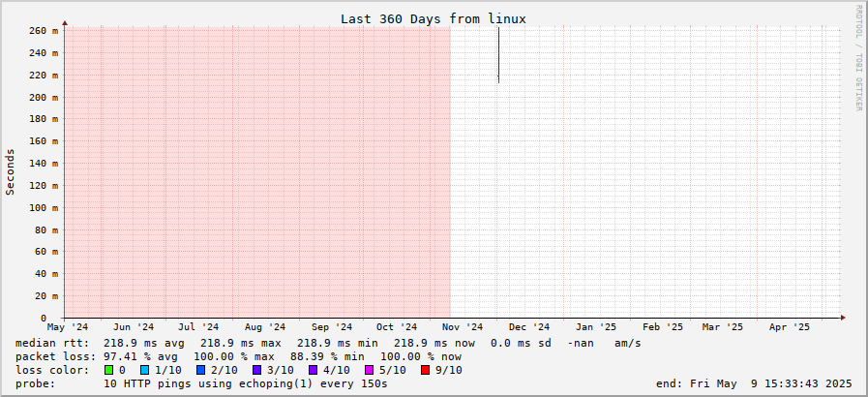Click the "loss color:" legend label

pyautogui.click(x=52, y=370)
